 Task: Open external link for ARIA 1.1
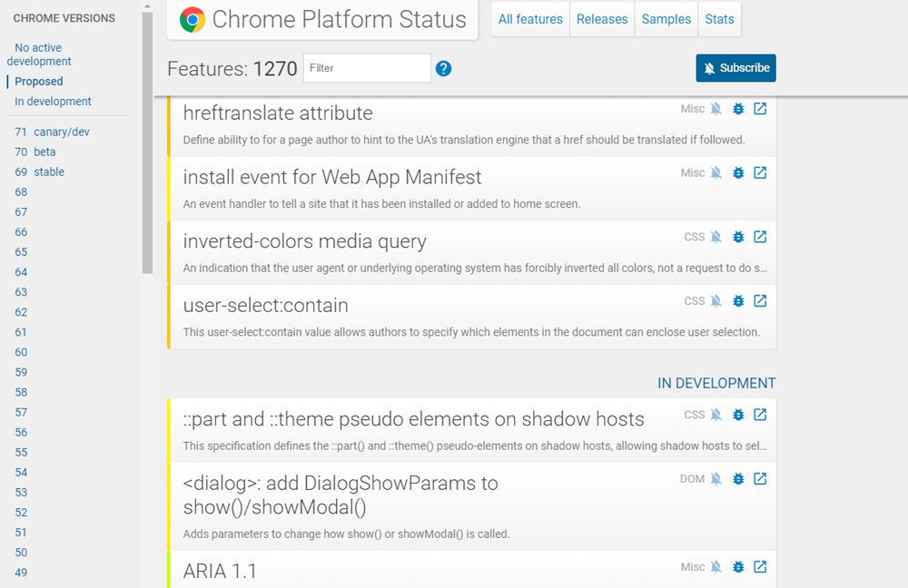tap(760, 566)
